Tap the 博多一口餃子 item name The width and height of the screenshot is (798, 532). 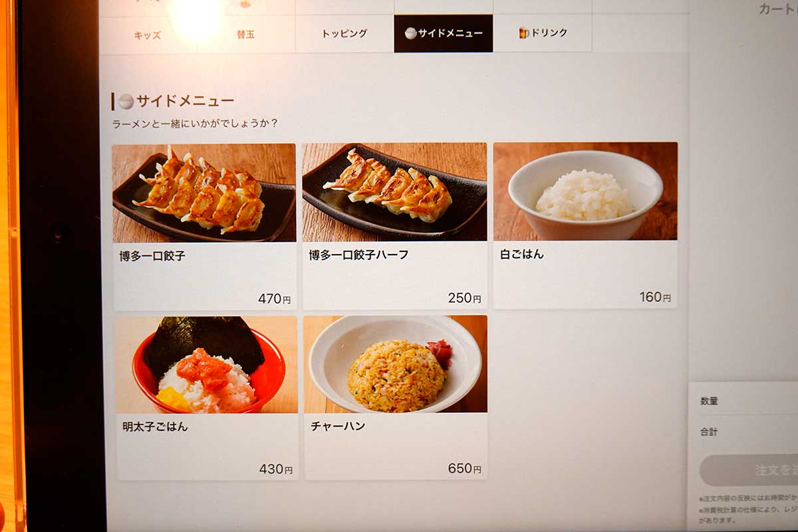152,256
